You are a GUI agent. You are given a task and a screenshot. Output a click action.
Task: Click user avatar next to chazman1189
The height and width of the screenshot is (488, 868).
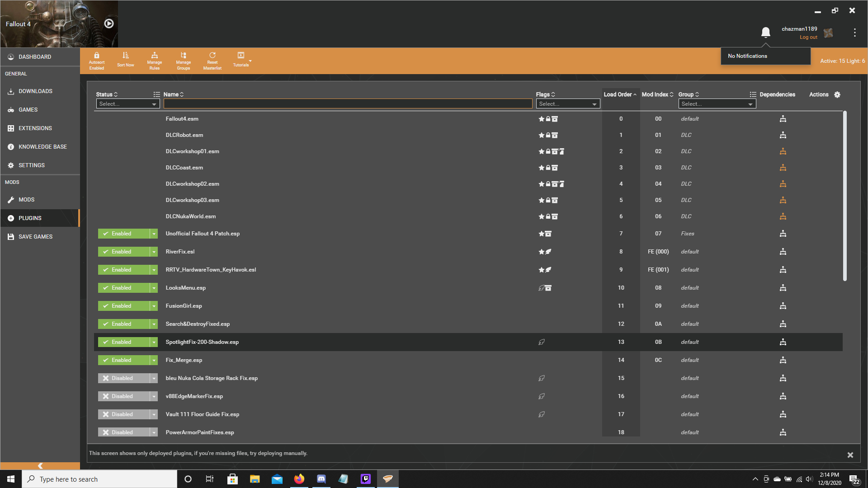pos(828,33)
